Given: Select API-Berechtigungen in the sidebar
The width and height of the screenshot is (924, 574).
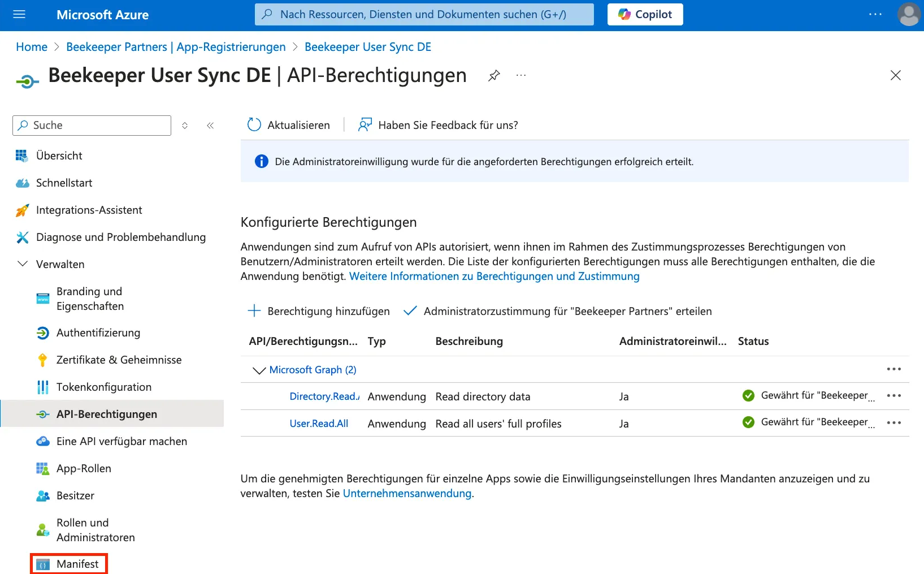Looking at the screenshot, I should point(112,414).
